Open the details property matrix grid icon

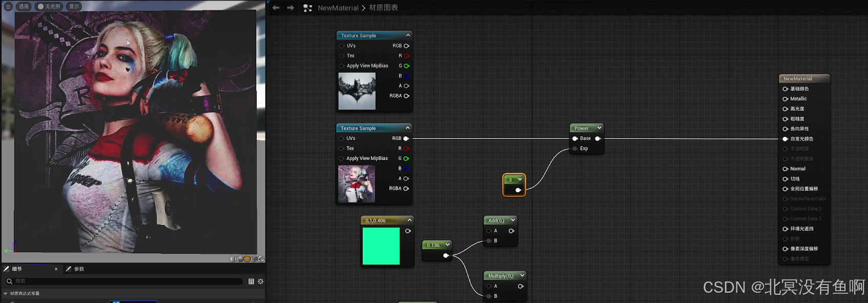251,281
